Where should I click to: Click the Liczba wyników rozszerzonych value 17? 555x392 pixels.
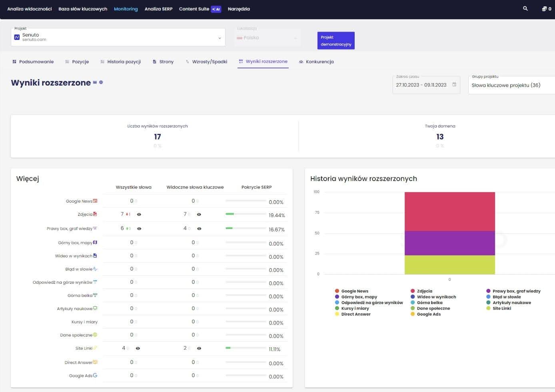[x=158, y=137]
